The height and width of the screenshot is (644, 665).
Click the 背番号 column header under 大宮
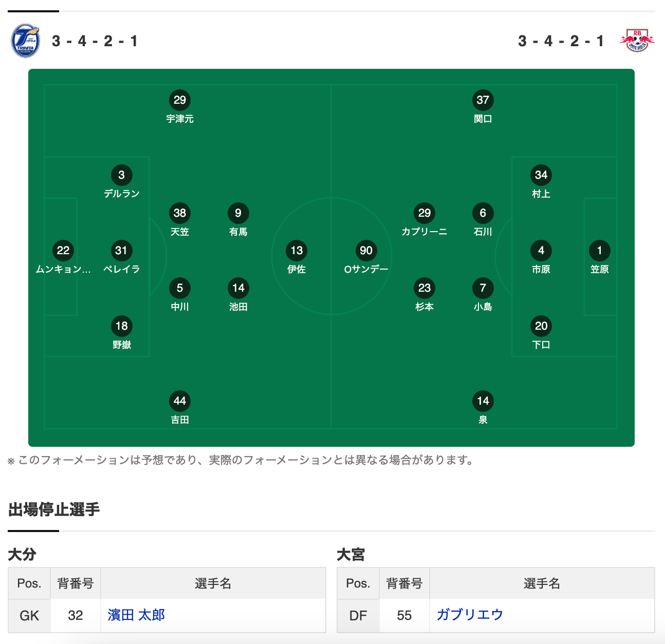click(404, 583)
